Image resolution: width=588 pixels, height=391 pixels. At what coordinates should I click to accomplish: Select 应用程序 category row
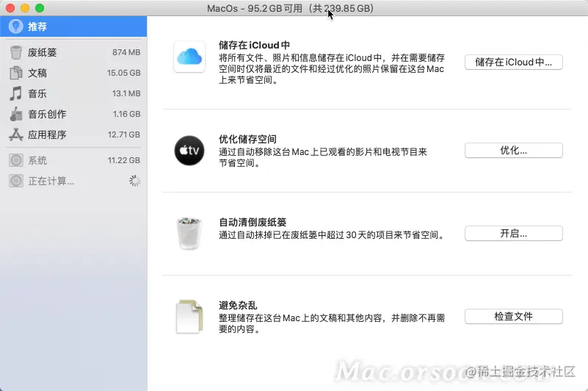coord(75,134)
